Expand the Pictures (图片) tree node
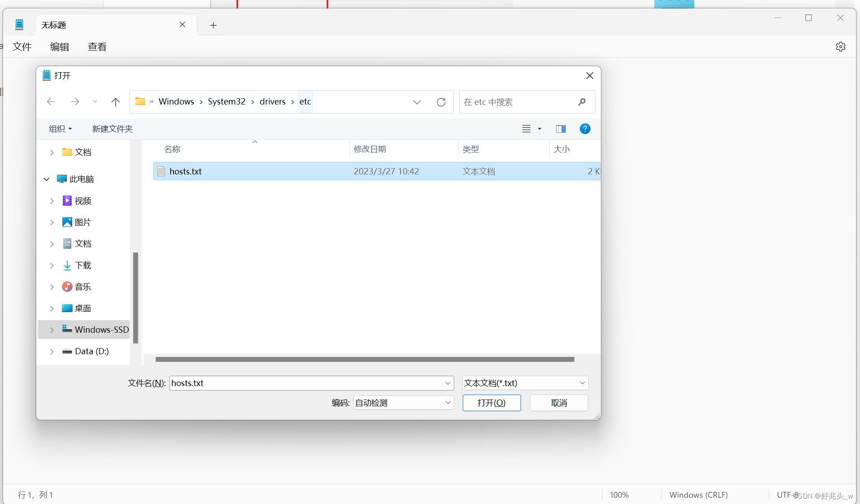This screenshot has width=860, height=504. [52, 222]
